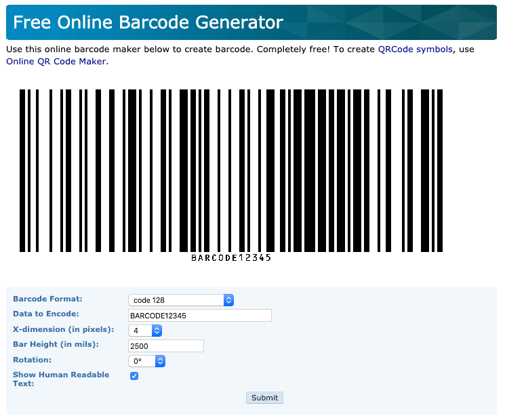
Task: Click the Data to Encode label
Action: (45, 314)
